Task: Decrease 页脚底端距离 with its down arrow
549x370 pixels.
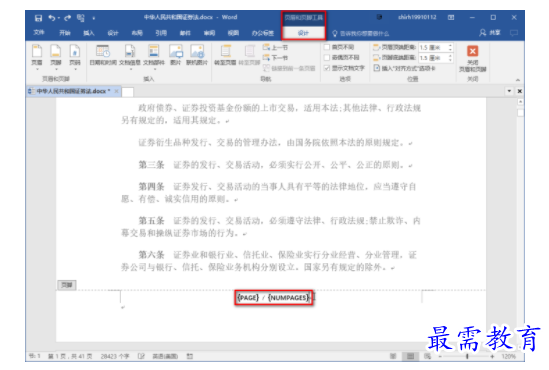Action: 450,60
